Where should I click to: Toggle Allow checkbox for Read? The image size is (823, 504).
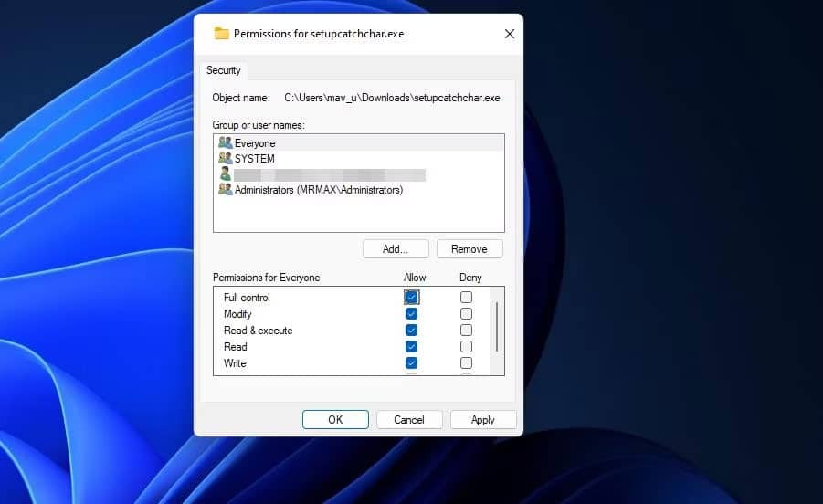pos(411,347)
